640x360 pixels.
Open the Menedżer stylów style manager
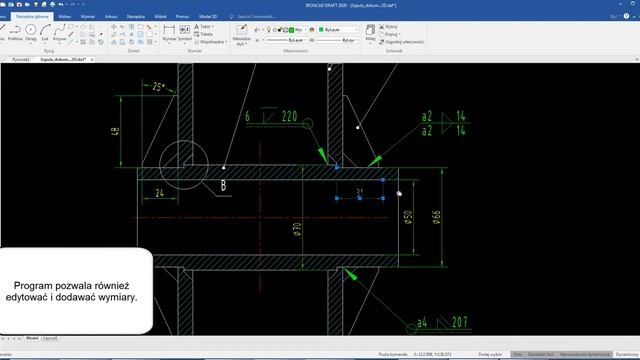coord(241,35)
